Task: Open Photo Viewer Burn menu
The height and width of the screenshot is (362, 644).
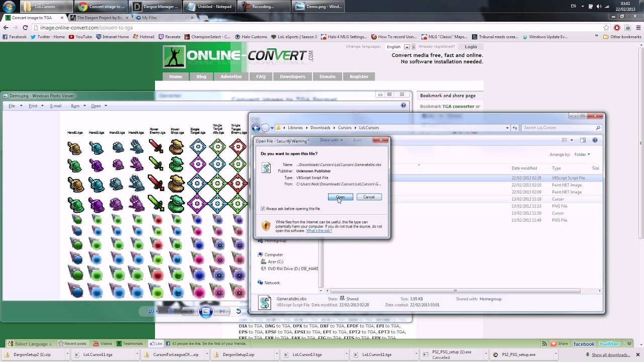Action: 78,106
